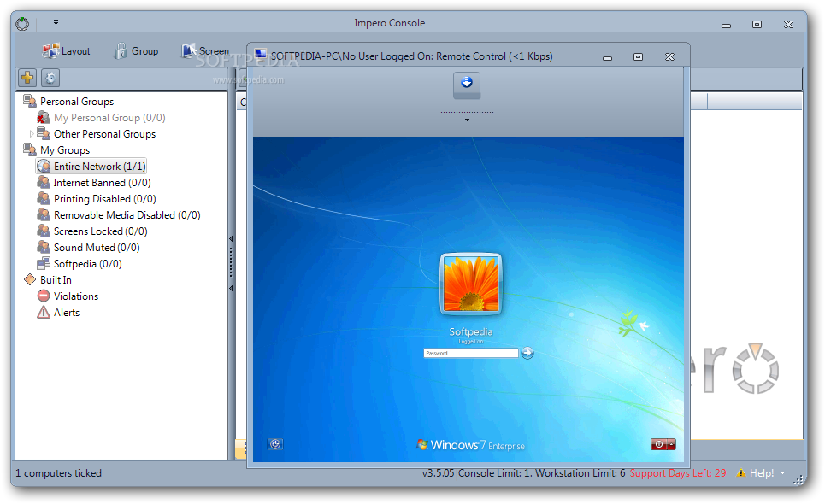Open the quick access dropdown arrow in title bar
Viewport: 825px width, 504px height.
[56, 22]
